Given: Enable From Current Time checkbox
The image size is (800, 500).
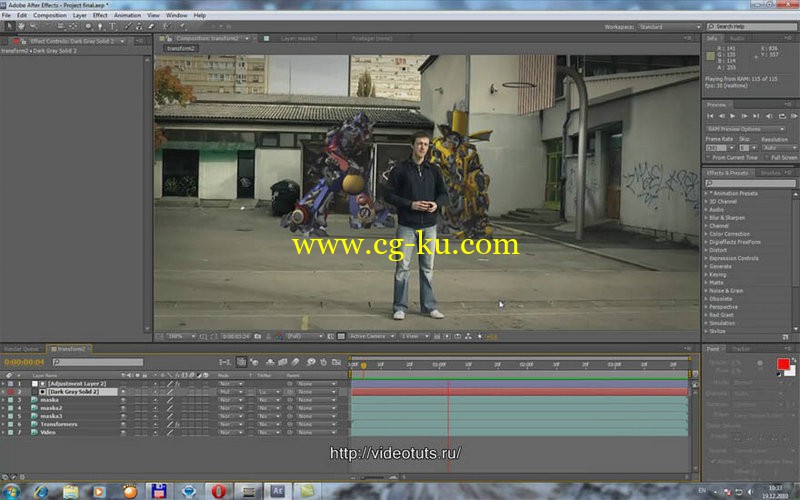Looking at the screenshot, I should (x=709, y=158).
